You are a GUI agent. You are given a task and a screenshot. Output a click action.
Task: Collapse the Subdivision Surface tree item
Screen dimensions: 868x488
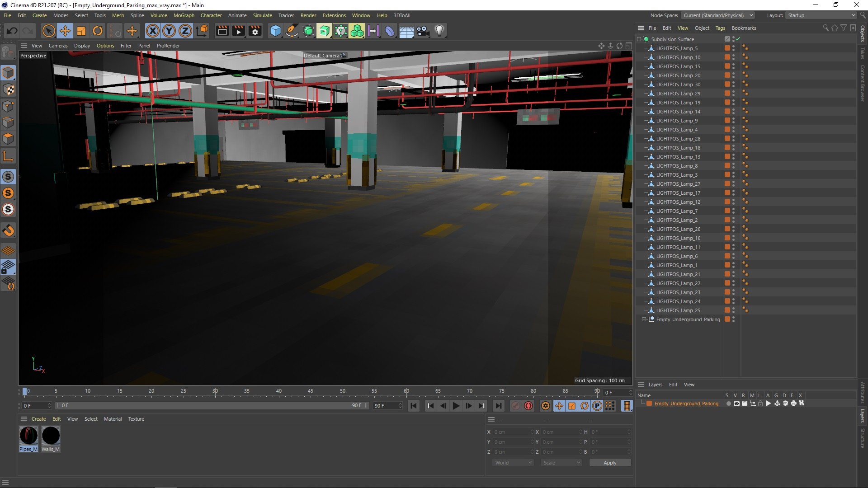[x=639, y=39]
